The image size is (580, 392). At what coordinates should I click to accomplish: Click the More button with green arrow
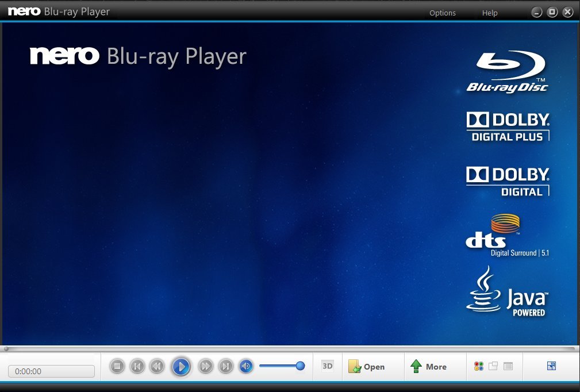[429, 367]
